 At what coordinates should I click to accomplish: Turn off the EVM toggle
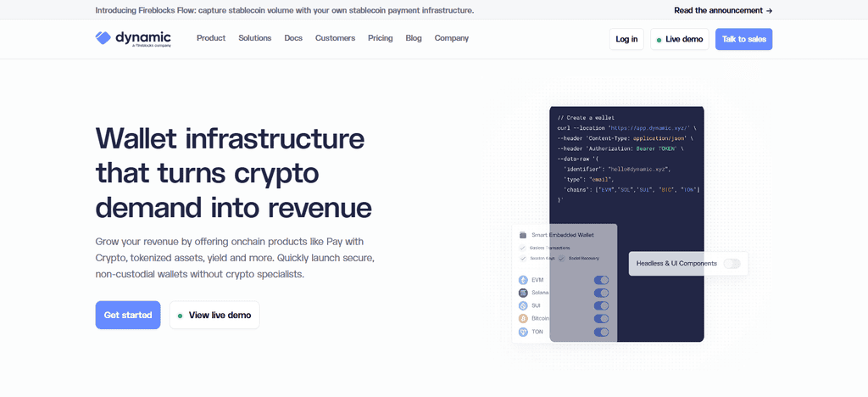pyautogui.click(x=601, y=280)
